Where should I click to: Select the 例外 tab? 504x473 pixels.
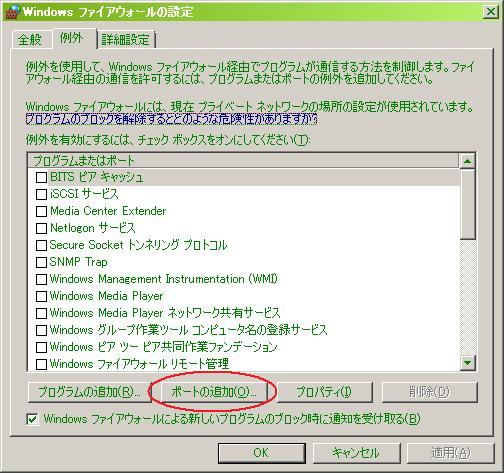tap(71, 38)
